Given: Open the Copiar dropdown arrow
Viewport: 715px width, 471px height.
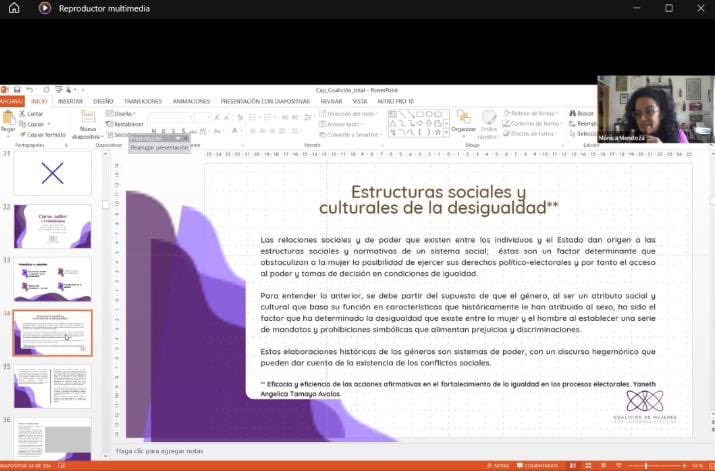Looking at the screenshot, I should (x=49, y=124).
